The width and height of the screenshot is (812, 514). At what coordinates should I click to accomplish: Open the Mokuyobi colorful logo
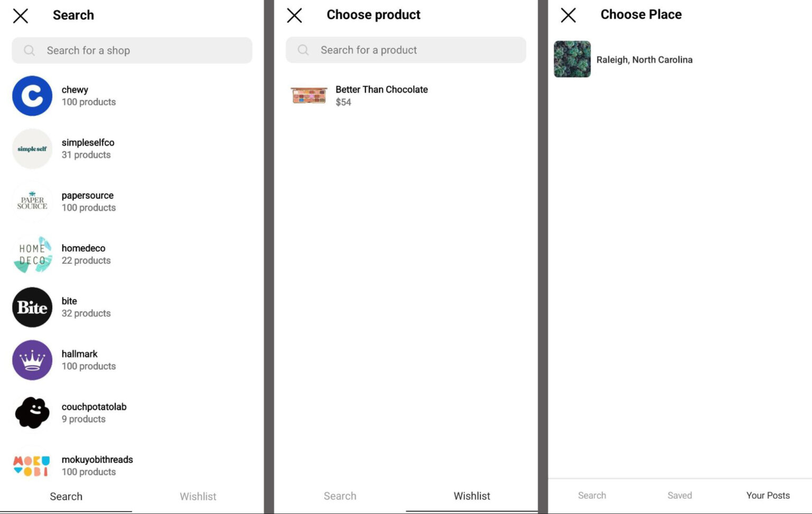[32, 465]
